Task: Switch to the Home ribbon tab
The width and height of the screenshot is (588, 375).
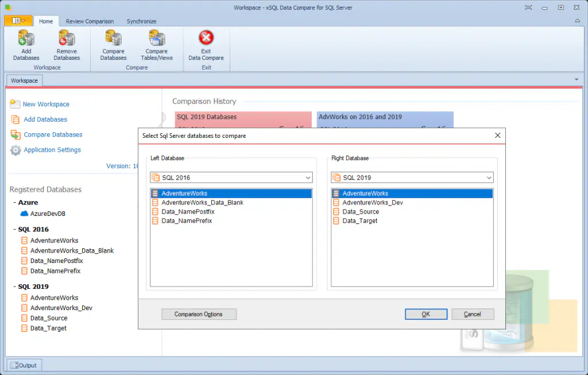Action: tap(46, 21)
